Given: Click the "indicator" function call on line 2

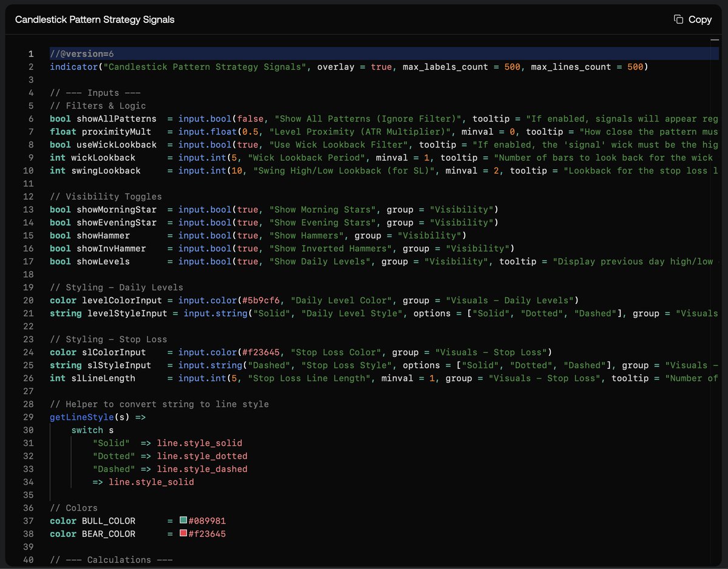Looking at the screenshot, I should [x=74, y=67].
